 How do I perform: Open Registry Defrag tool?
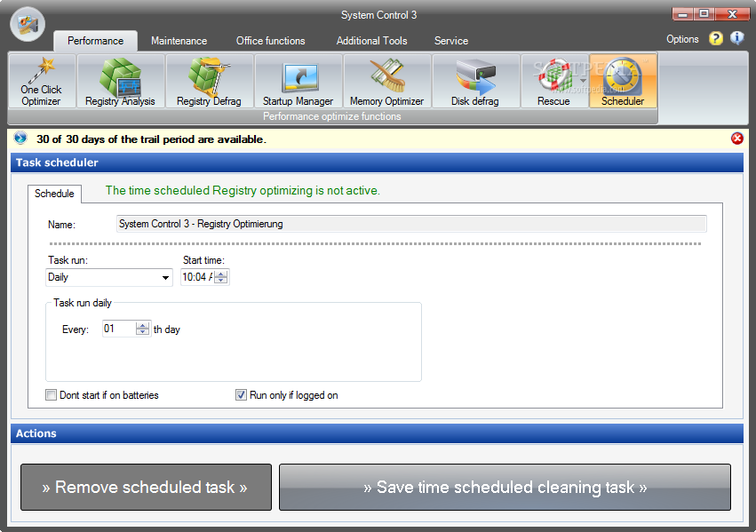[209, 81]
